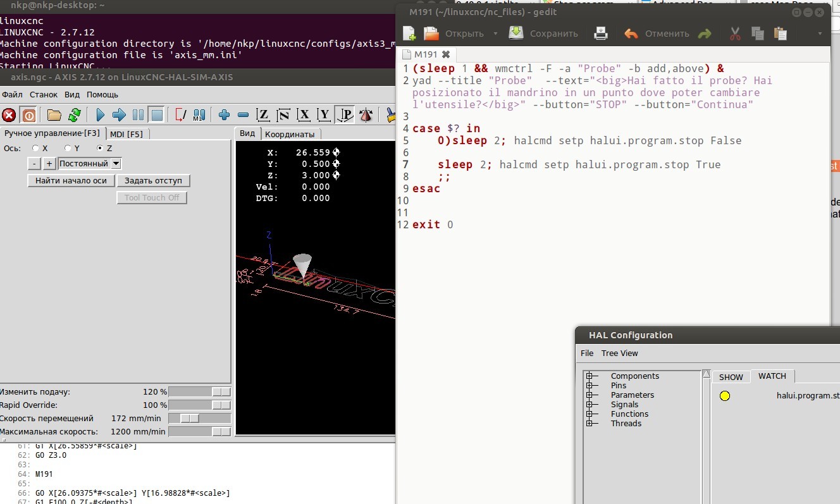Click Найти начало оси button
The width and height of the screenshot is (840, 504).
coord(71,181)
